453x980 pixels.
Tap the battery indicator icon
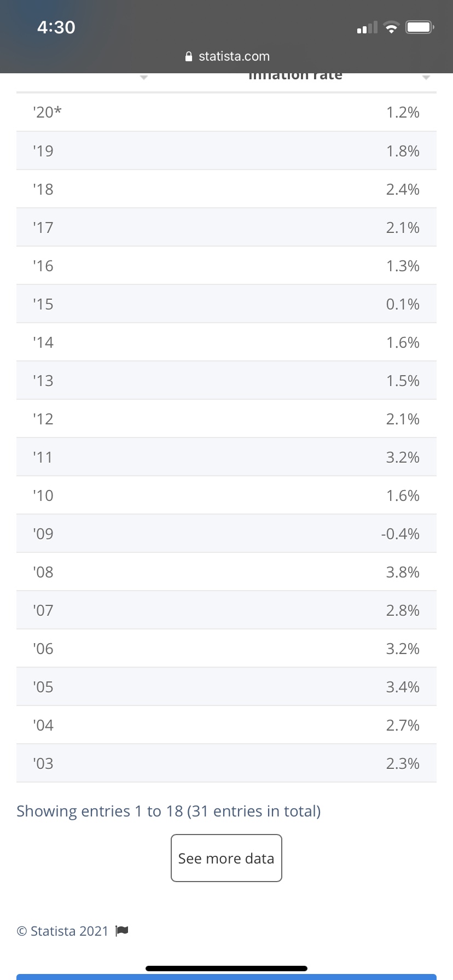pos(420,27)
